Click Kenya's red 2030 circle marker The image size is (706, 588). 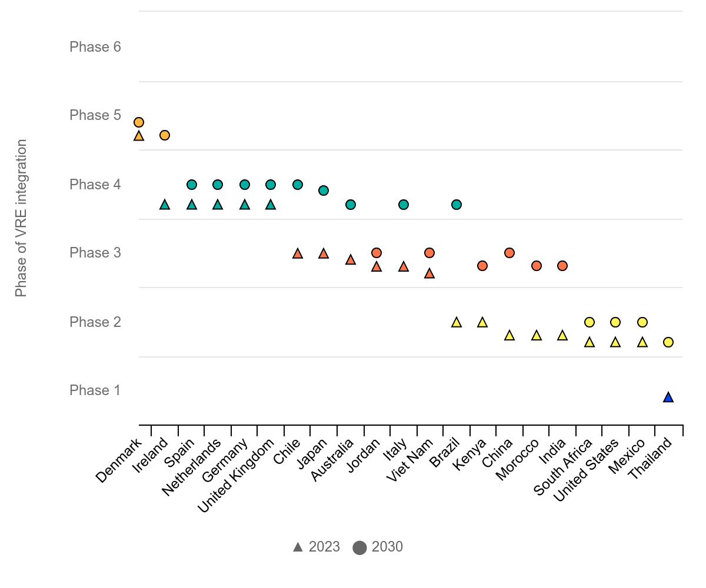point(482,266)
